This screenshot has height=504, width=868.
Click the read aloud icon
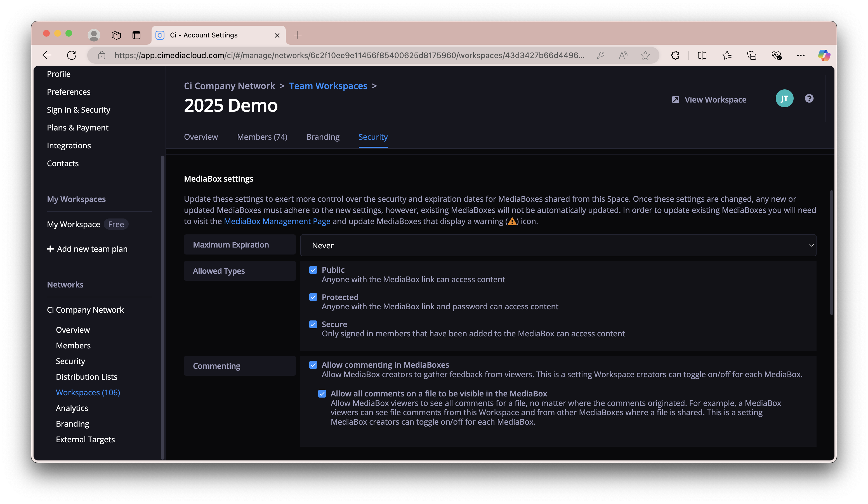tap(623, 55)
